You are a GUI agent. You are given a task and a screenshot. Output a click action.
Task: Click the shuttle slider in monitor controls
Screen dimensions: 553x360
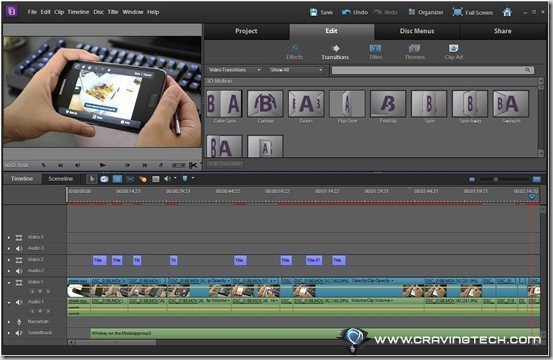coord(178,165)
